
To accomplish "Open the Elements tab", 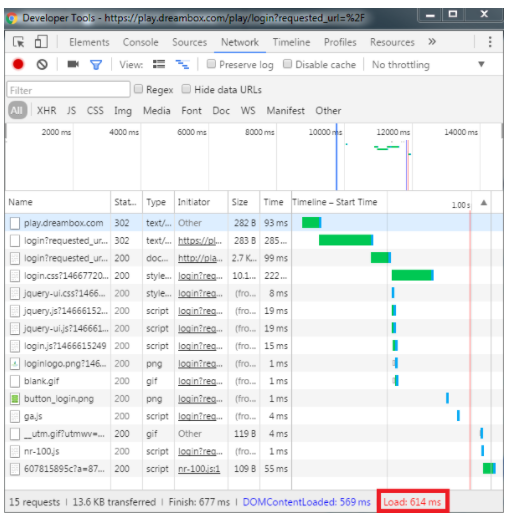I will point(89,42).
